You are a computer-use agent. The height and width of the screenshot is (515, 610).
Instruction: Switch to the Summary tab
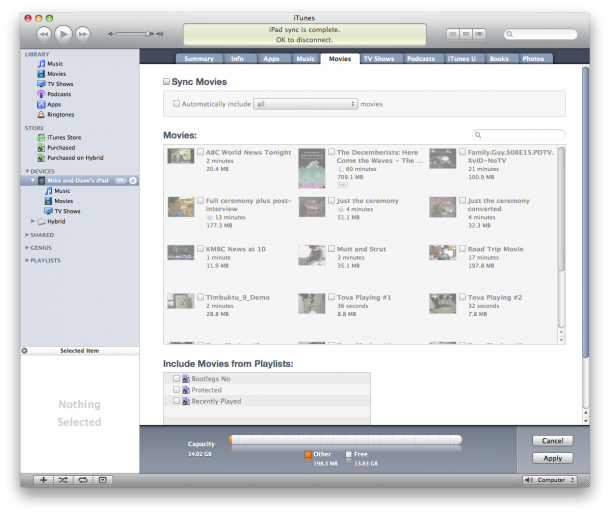[199, 59]
